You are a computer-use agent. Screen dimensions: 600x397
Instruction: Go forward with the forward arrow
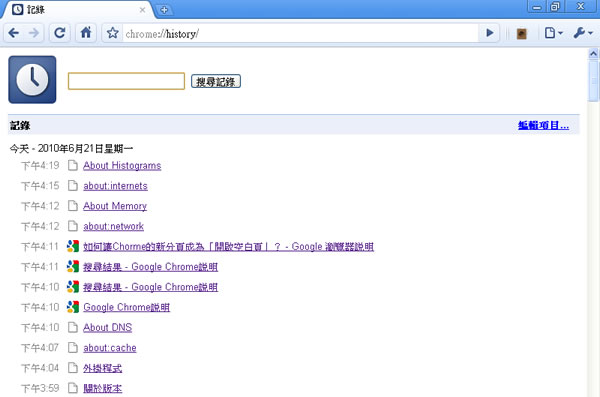click(34, 33)
